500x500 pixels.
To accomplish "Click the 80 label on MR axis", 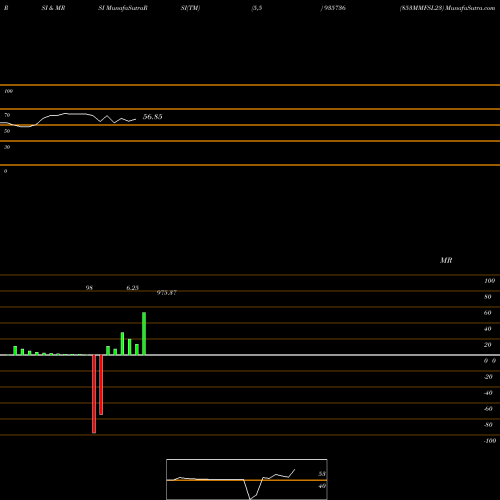I will point(488,297).
